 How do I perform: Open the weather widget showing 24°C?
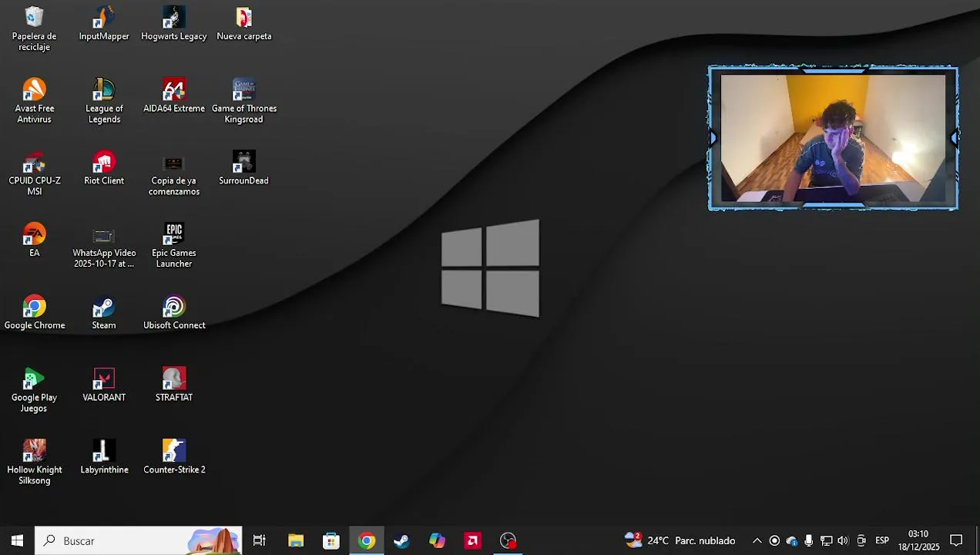pyautogui.click(x=680, y=540)
